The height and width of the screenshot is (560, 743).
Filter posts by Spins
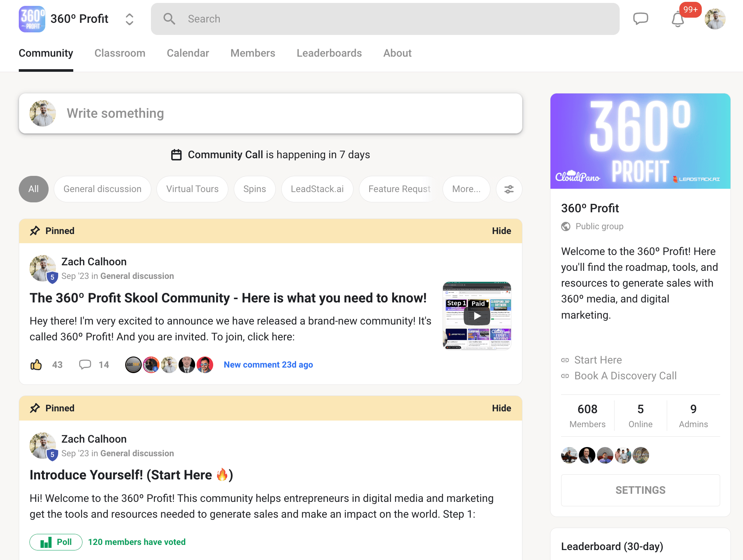coord(254,189)
